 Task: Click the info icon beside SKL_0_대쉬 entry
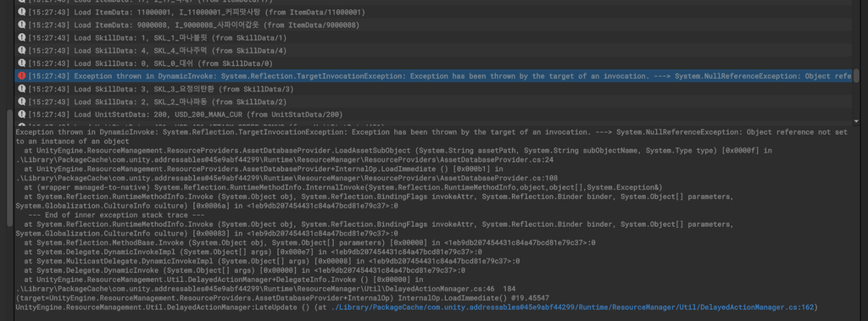pyautogui.click(x=21, y=63)
